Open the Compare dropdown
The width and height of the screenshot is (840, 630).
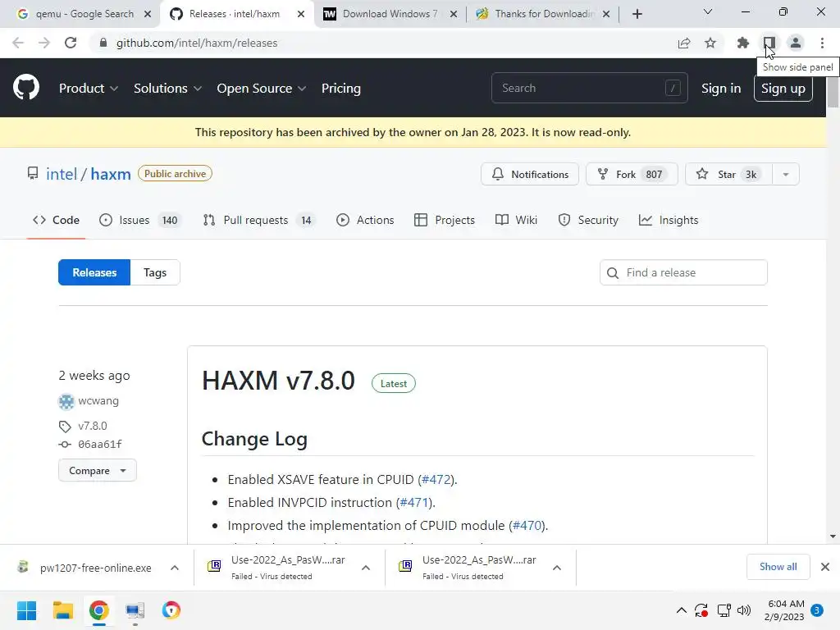(97, 471)
